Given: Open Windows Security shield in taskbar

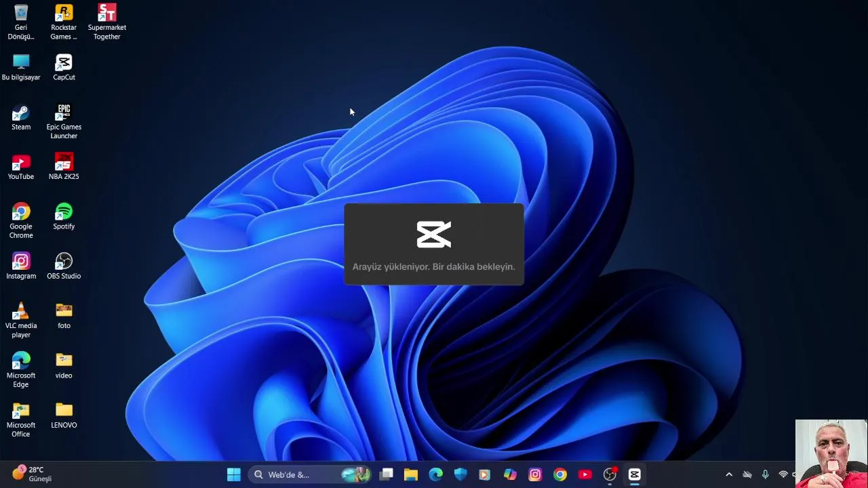Looking at the screenshot, I should pyautogui.click(x=460, y=474).
